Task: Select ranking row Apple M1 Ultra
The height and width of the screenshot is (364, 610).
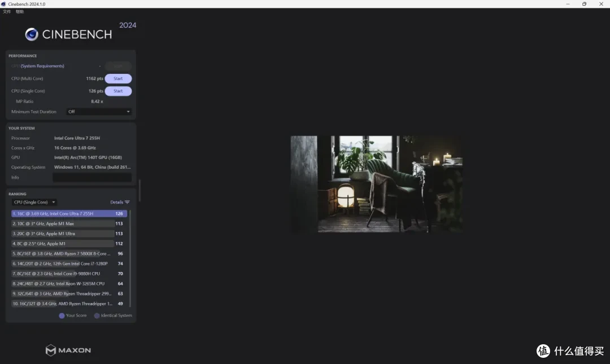Action: (69, 234)
